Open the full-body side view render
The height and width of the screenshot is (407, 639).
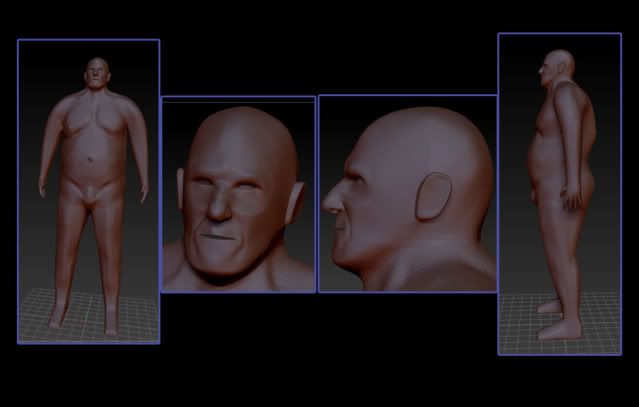(560, 194)
